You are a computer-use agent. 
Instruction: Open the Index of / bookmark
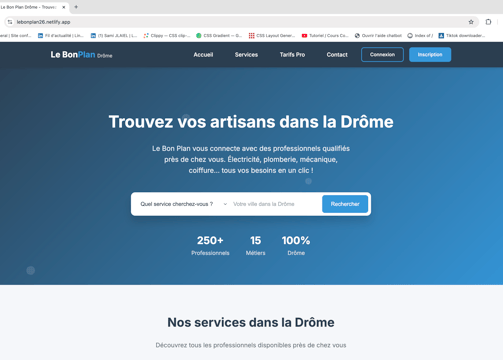point(420,35)
